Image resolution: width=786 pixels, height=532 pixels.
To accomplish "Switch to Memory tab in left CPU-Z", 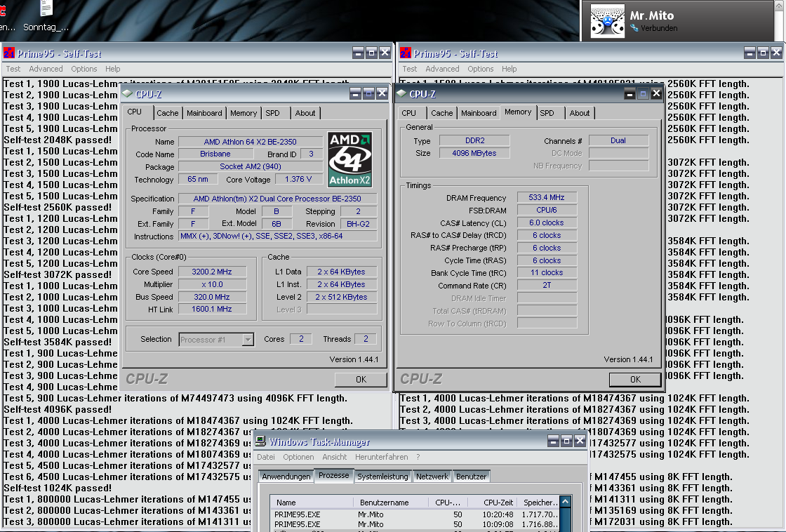I will coord(244,113).
